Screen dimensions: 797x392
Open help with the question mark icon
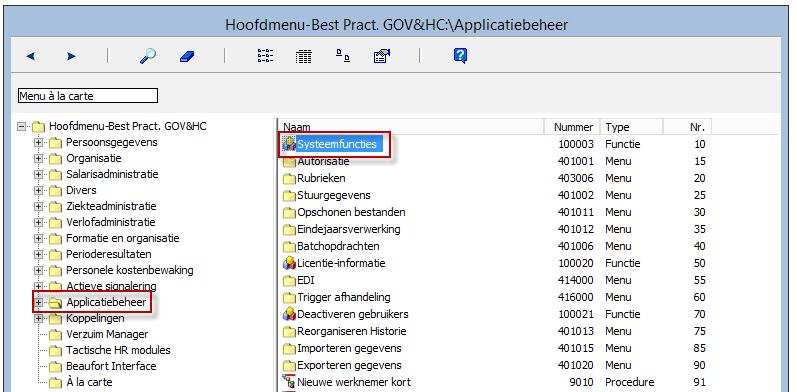coord(460,55)
